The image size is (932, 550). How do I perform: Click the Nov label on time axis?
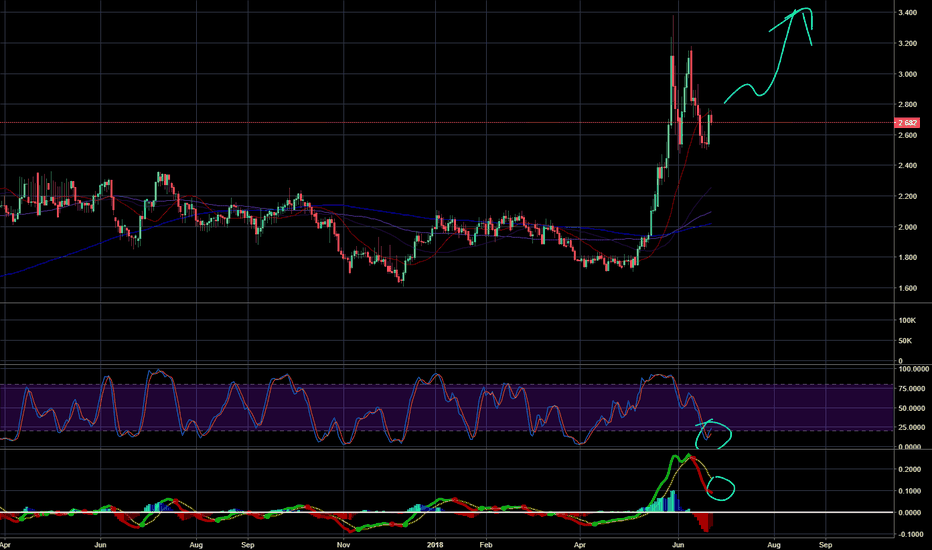(343, 545)
